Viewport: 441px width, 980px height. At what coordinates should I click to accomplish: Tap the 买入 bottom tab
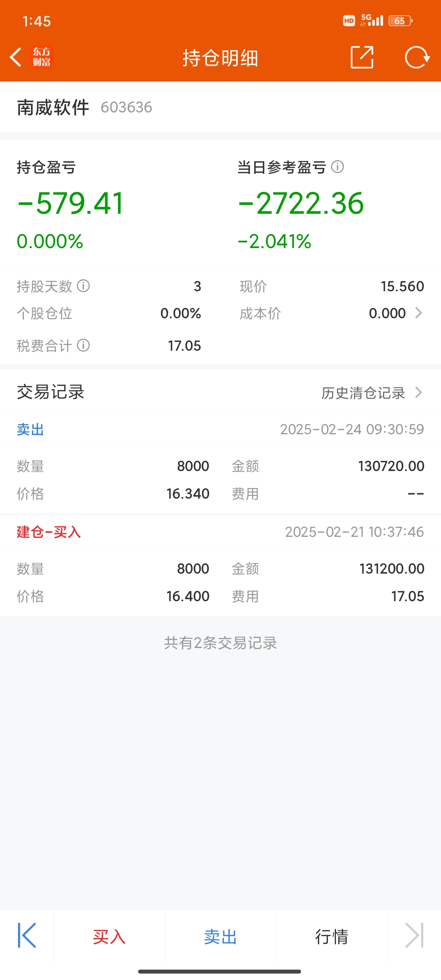[x=109, y=936]
